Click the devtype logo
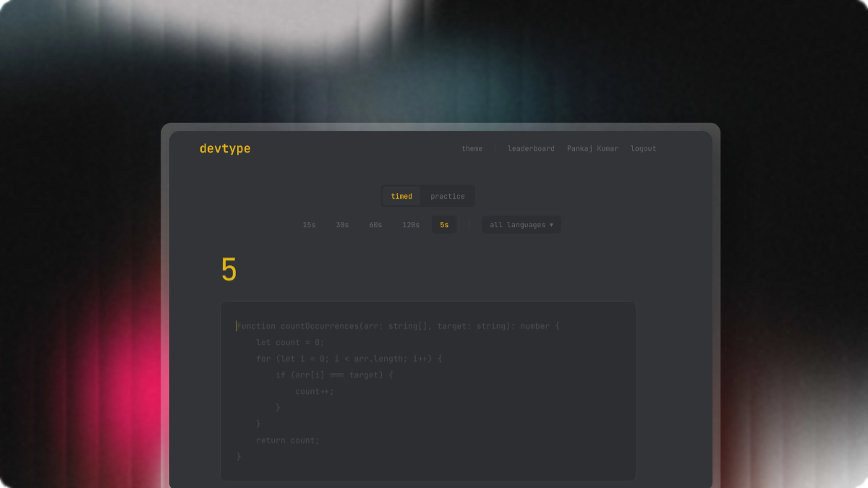868x488 pixels. pyautogui.click(x=225, y=149)
